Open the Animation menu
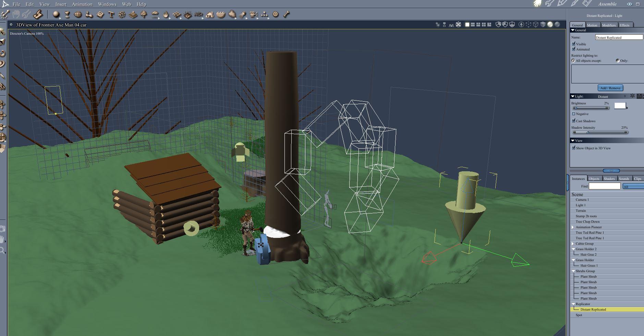This screenshot has height=336, width=644. point(82,4)
